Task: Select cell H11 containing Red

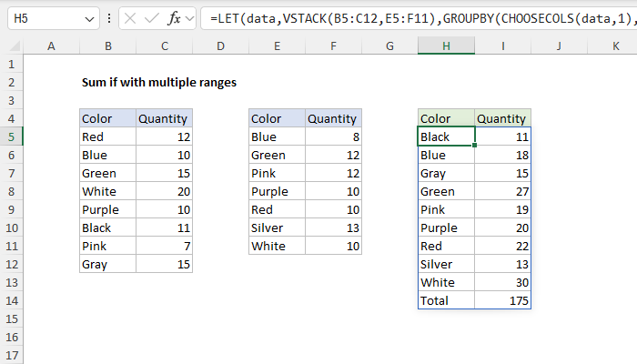Action: tap(446, 247)
